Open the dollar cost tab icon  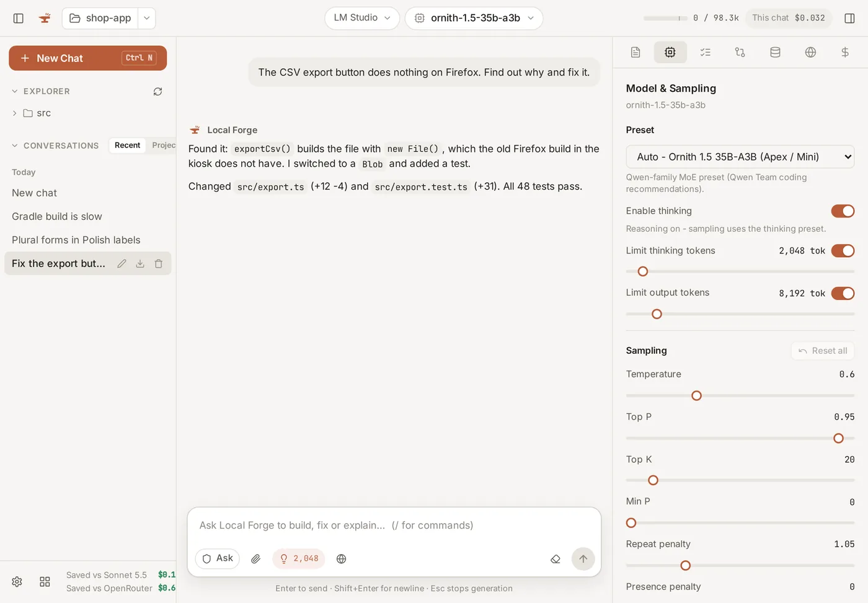point(845,53)
